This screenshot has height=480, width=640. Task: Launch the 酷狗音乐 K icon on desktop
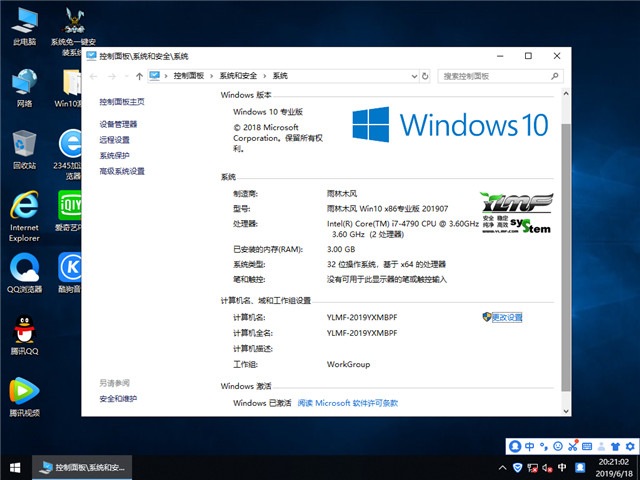69,273
